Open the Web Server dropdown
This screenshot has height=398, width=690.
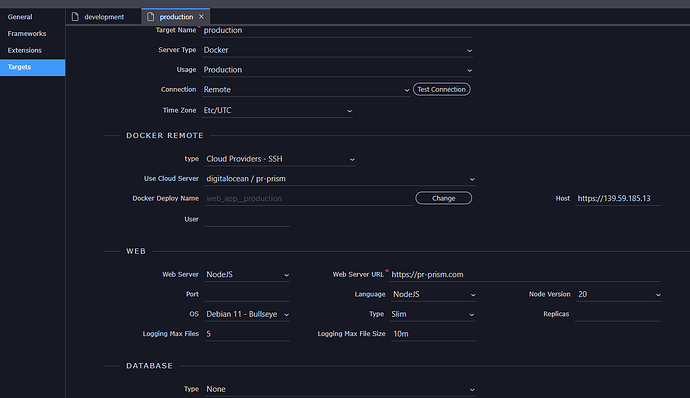tap(247, 275)
